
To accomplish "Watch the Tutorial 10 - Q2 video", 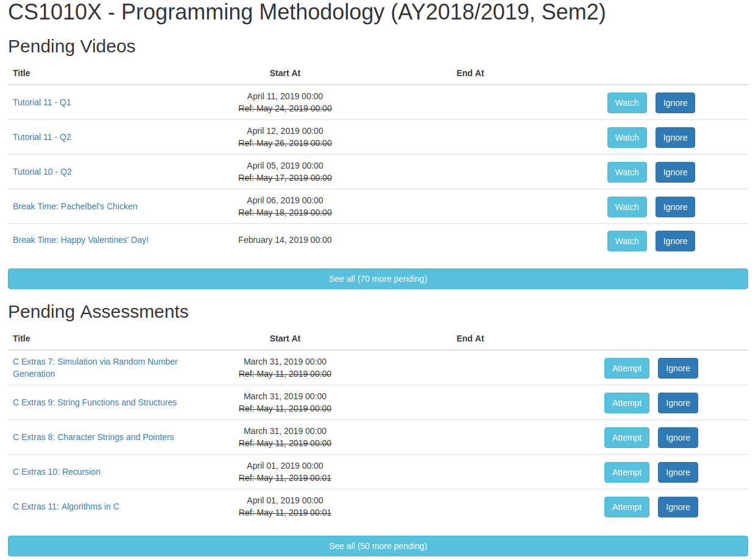I will [627, 172].
